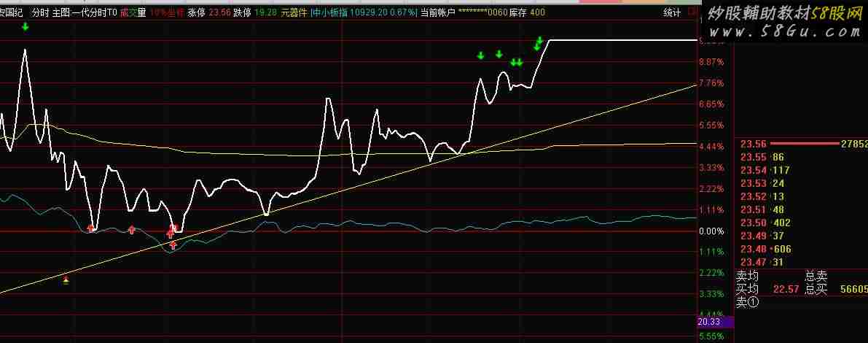Click the 主图:一代分时T0 indicator label
868x343 pixels.
(x=85, y=12)
